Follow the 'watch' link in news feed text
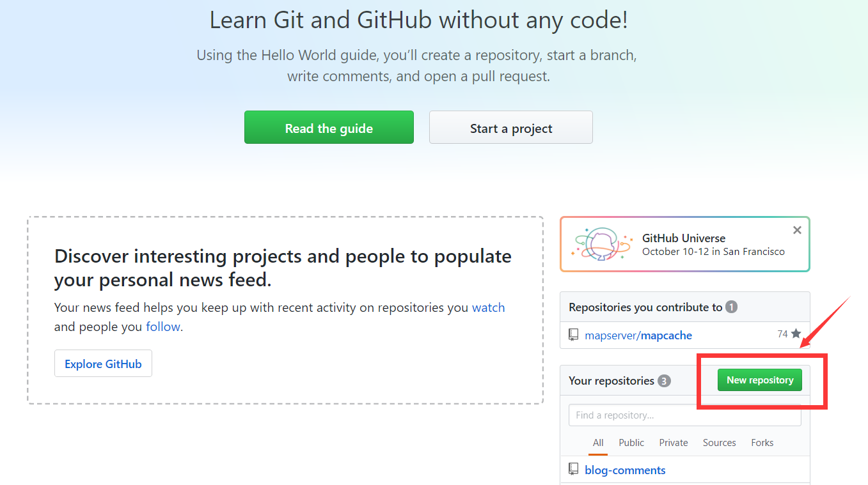Viewport: 868px width, 485px height. pos(489,307)
